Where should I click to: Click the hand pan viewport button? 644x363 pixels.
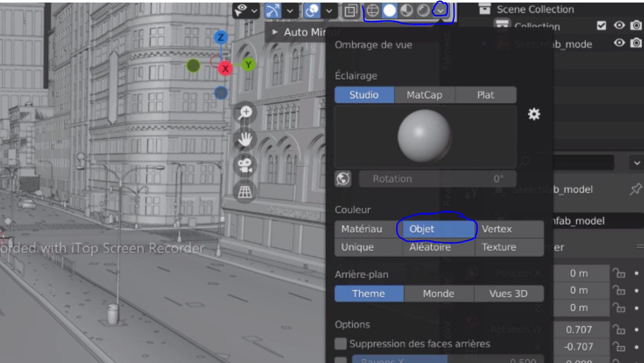coord(246,139)
